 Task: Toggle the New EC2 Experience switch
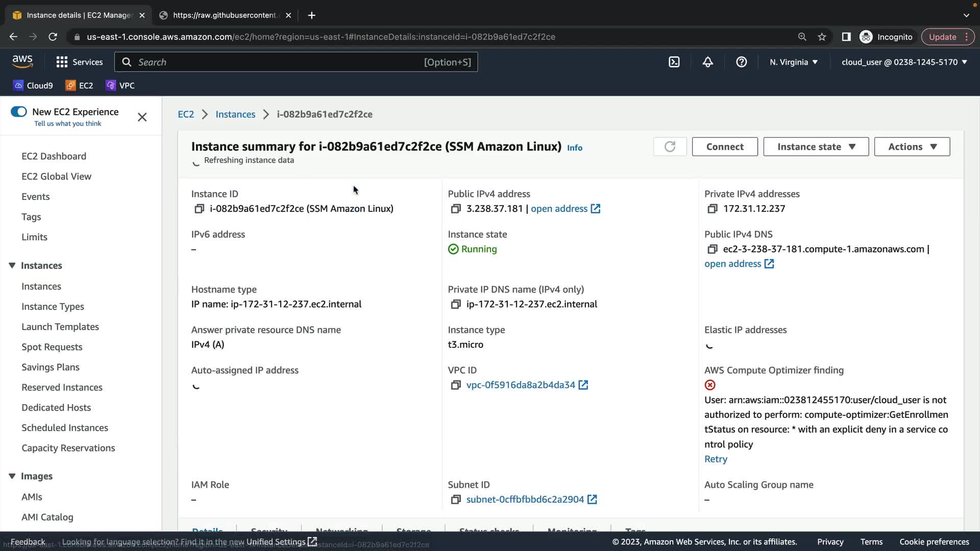[19, 112]
